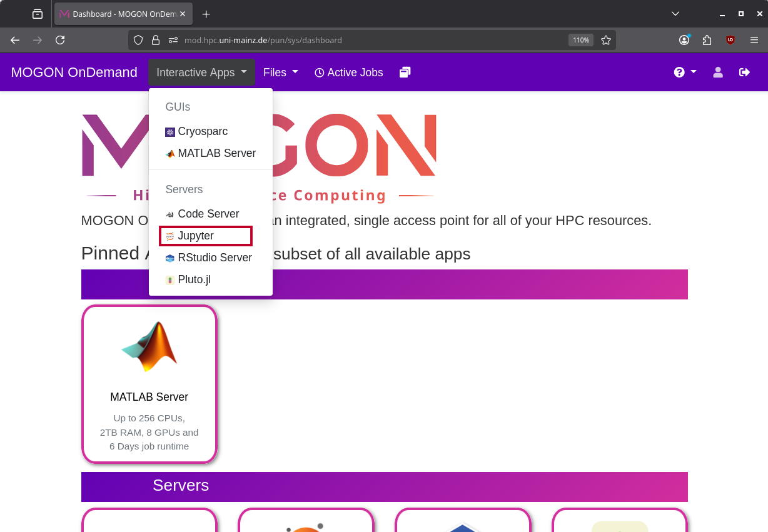Choose MATLAB Server from the dropdown menu
The width and height of the screenshot is (768, 532).
pyautogui.click(x=211, y=153)
